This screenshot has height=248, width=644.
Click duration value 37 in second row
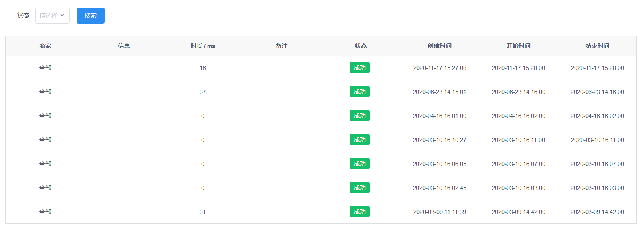[x=203, y=92]
